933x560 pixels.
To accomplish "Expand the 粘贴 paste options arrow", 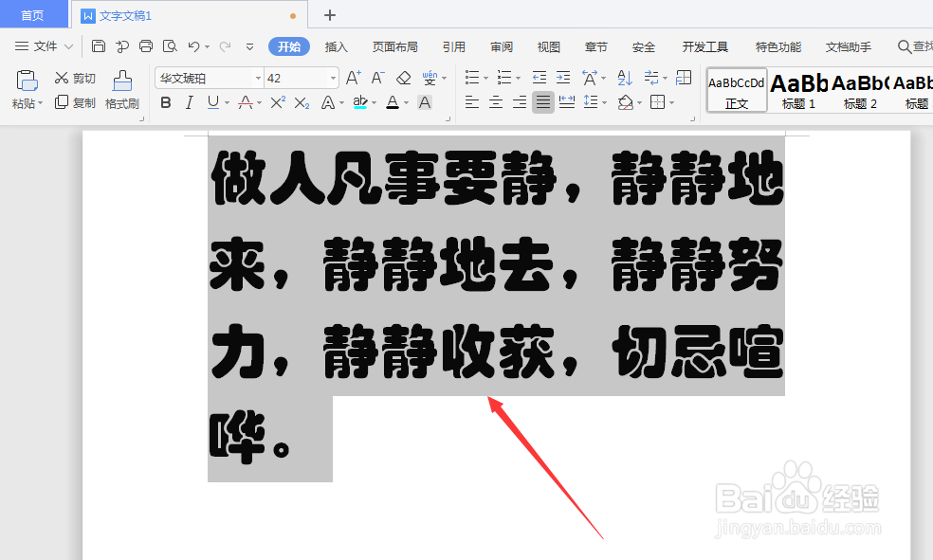I will tap(41, 103).
